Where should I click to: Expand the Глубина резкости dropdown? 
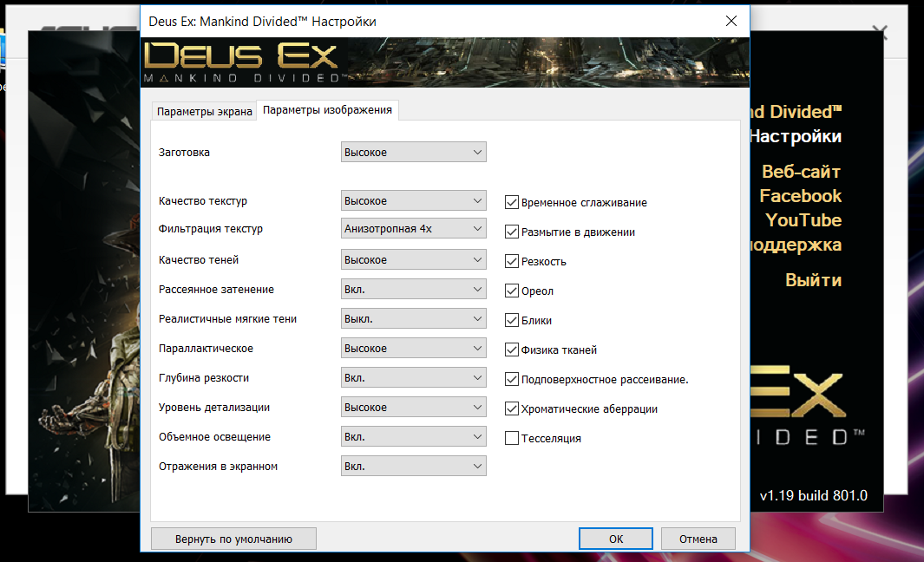point(414,377)
